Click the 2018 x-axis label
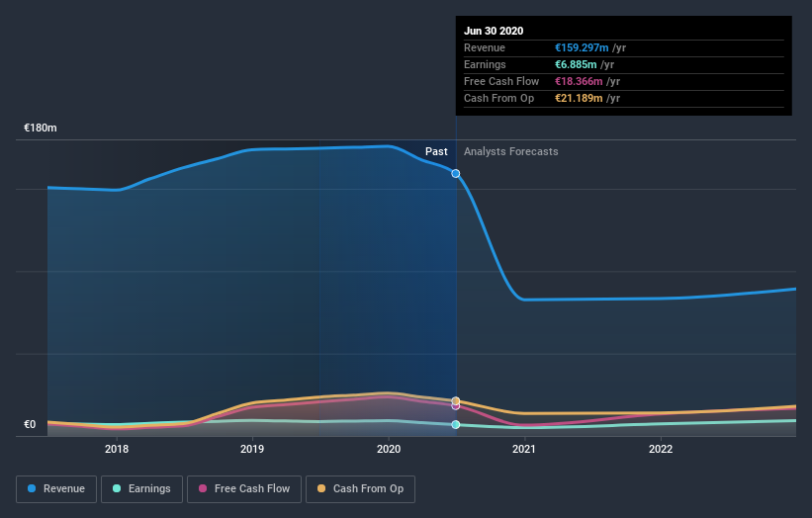 tap(117, 449)
